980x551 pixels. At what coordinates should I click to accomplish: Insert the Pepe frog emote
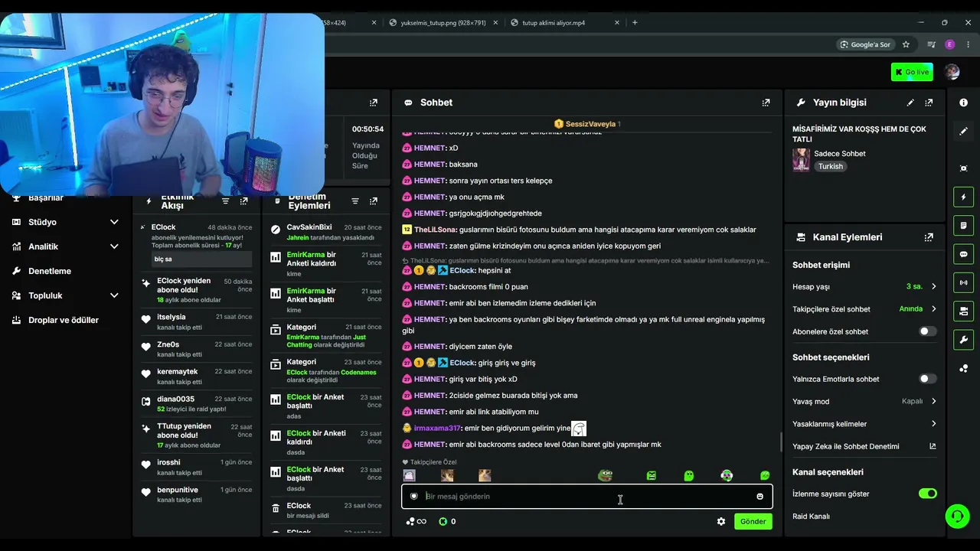tap(605, 475)
